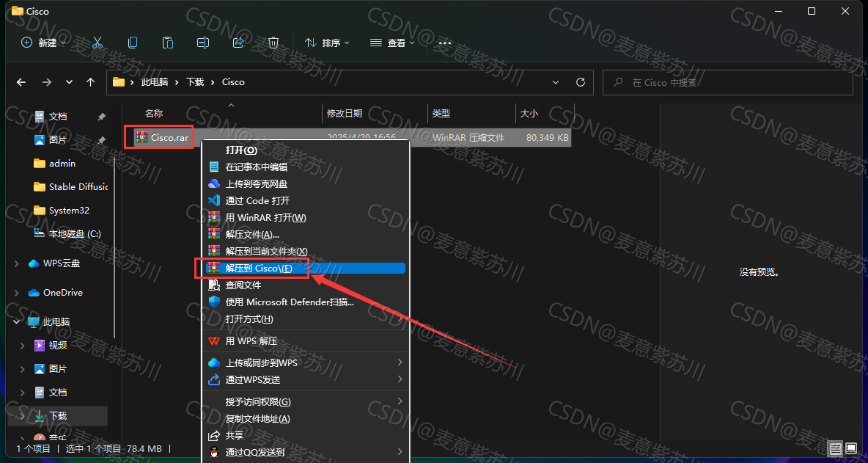Expand 图片 node under 此电脑
Image resolution: width=868 pixels, height=463 pixels.
[23, 369]
